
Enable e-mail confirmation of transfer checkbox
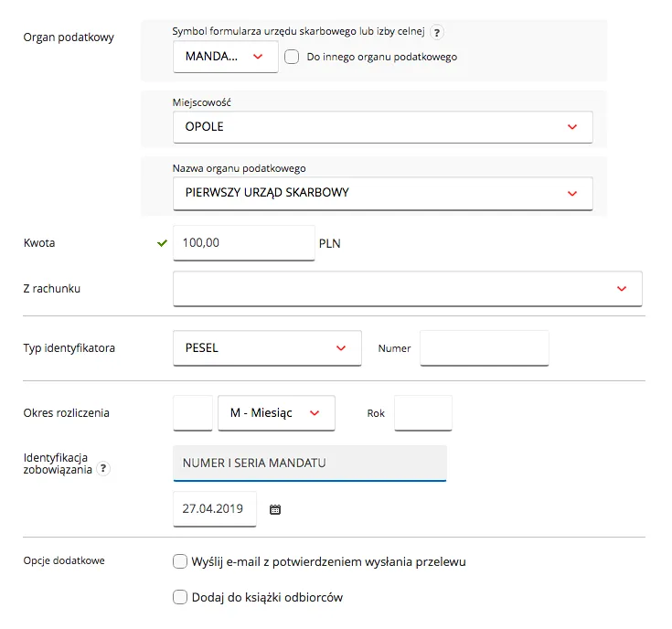pos(180,561)
